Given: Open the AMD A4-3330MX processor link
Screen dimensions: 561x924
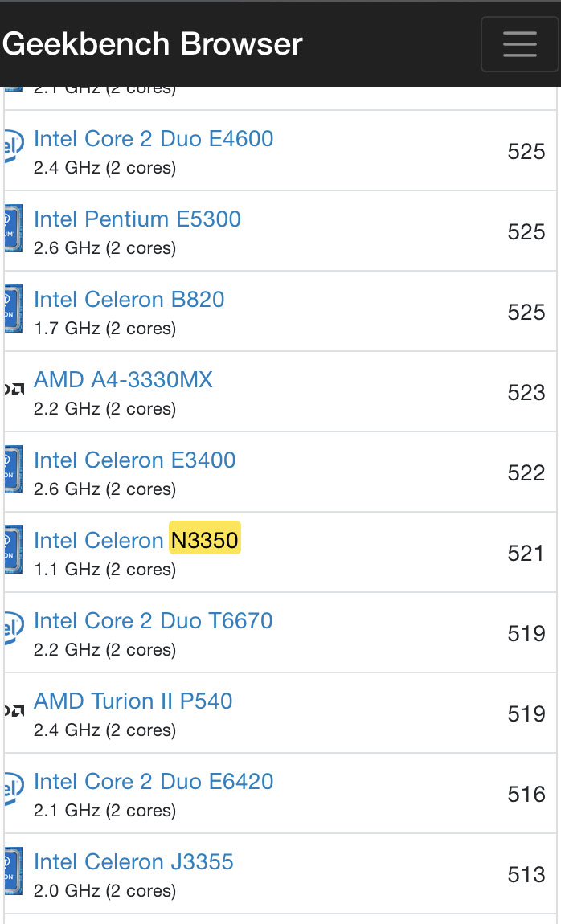Looking at the screenshot, I should coord(123,380).
